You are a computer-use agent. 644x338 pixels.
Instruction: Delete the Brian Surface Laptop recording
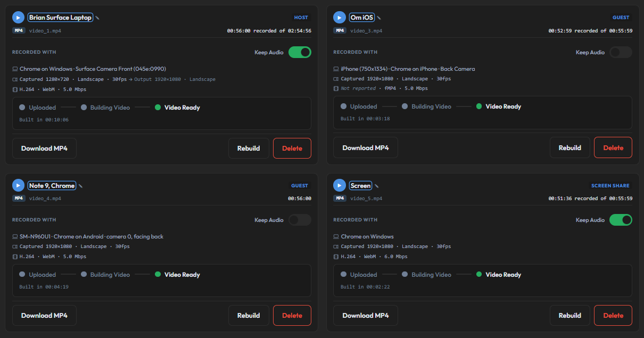[x=292, y=148]
